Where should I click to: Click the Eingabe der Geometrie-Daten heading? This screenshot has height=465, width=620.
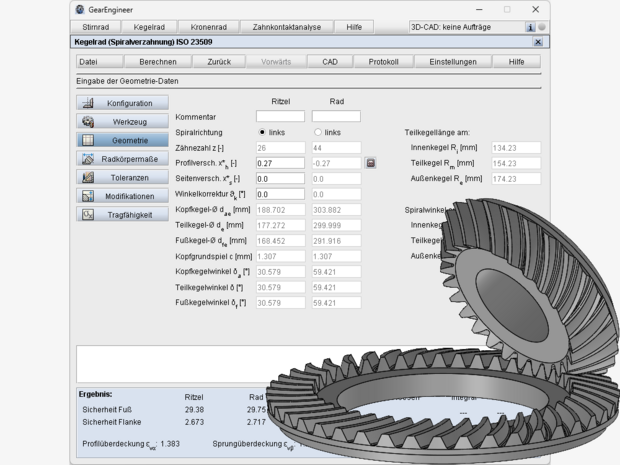127,81
